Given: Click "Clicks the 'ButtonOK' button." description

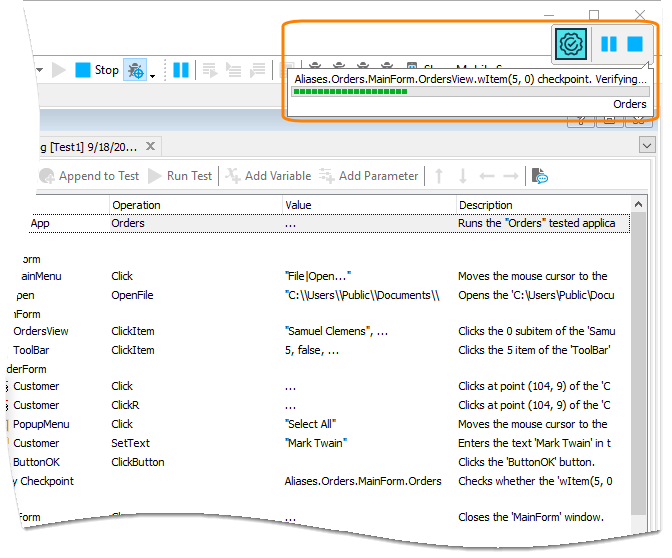Looking at the screenshot, I should (x=526, y=462).
